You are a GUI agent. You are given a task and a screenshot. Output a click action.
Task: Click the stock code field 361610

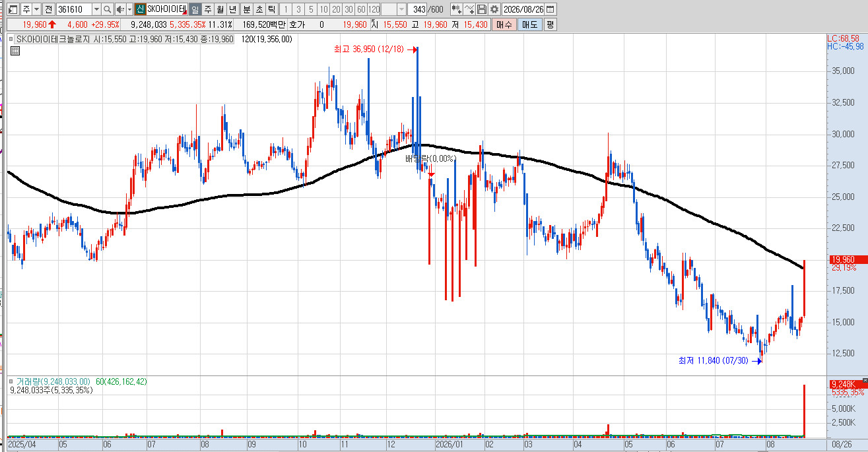pyautogui.click(x=73, y=9)
